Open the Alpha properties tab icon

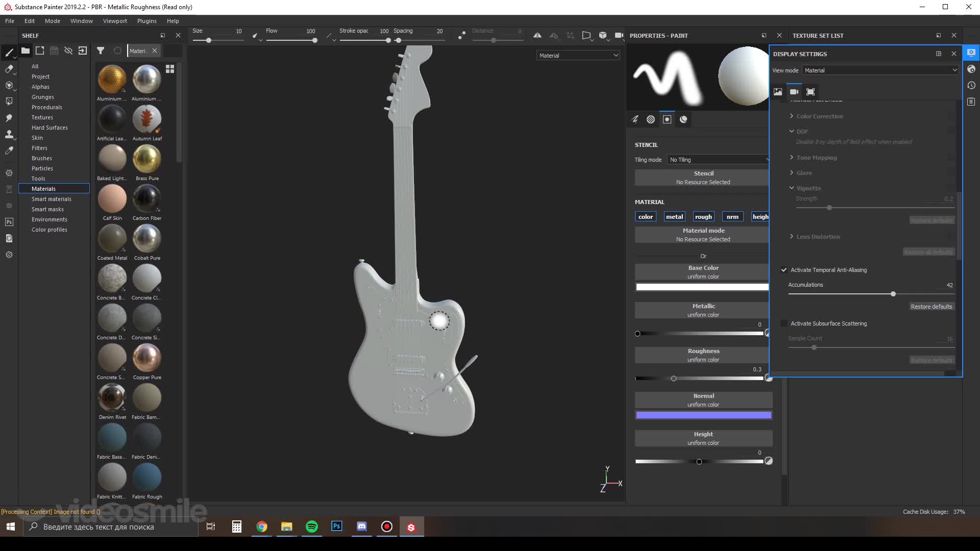(x=651, y=119)
